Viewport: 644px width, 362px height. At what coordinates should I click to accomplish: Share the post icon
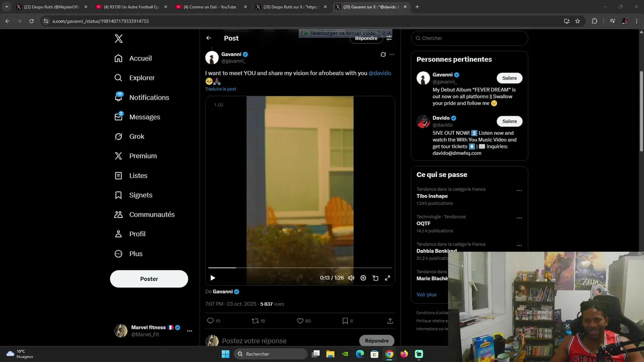390,321
